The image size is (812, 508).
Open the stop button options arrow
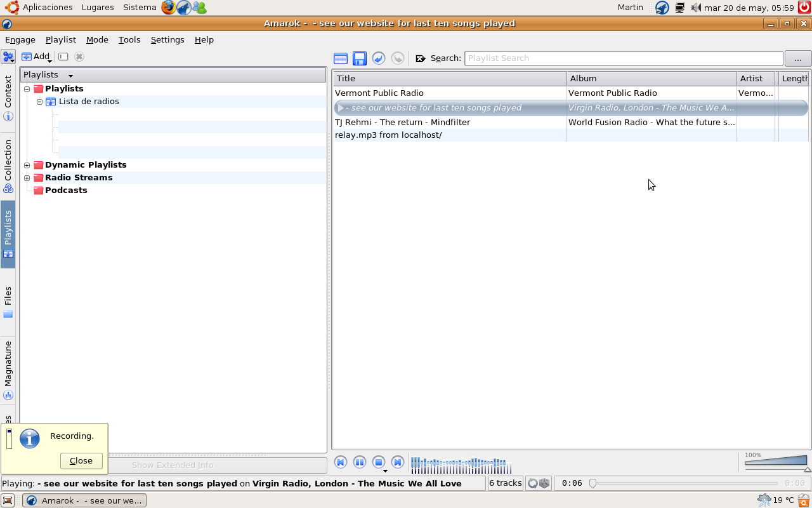point(385,471)
